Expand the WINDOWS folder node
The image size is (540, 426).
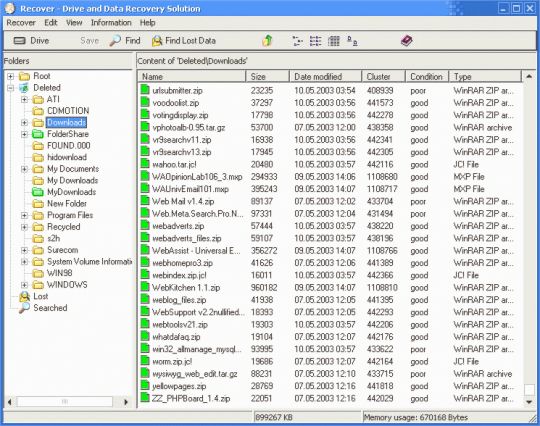(x=24, y=285)
